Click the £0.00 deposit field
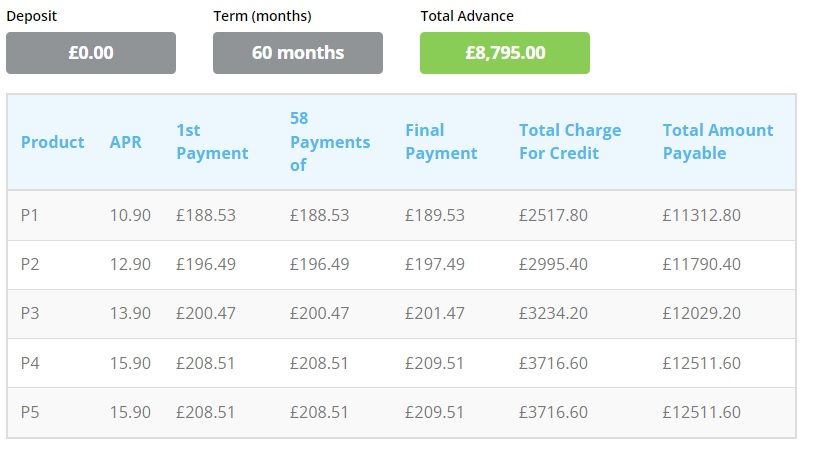The image size is (817, 454). 91,53
